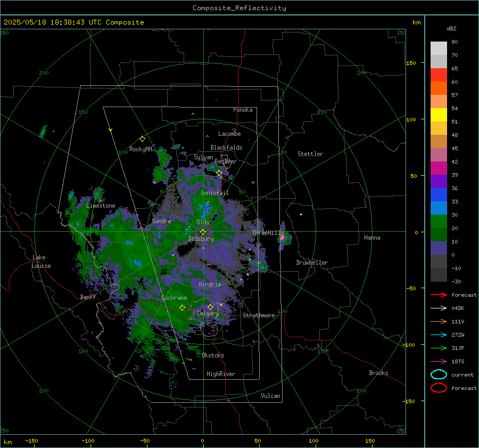The width and height of the screenshot is (479, 448).
Task: Click the Stettler label
Action: pyautogui.click(x=310, y=154)
